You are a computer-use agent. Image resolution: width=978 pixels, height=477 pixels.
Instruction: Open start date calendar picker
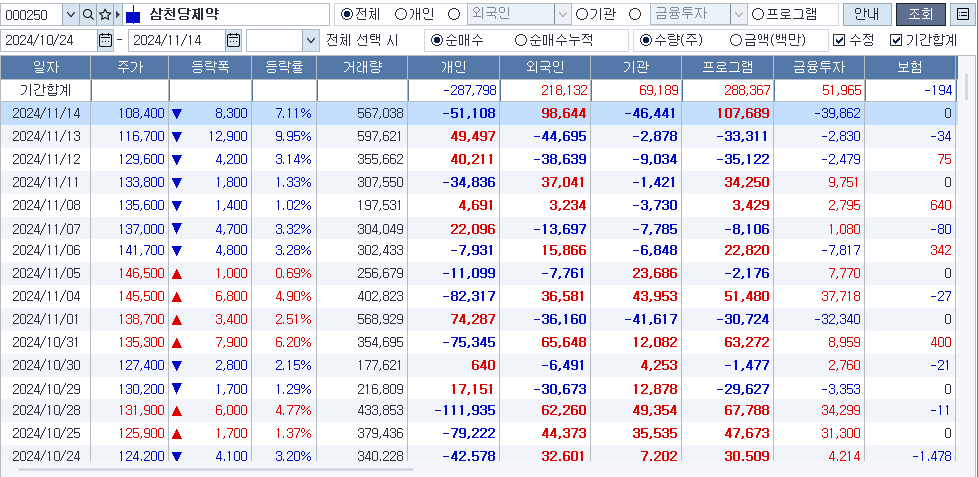105,41
